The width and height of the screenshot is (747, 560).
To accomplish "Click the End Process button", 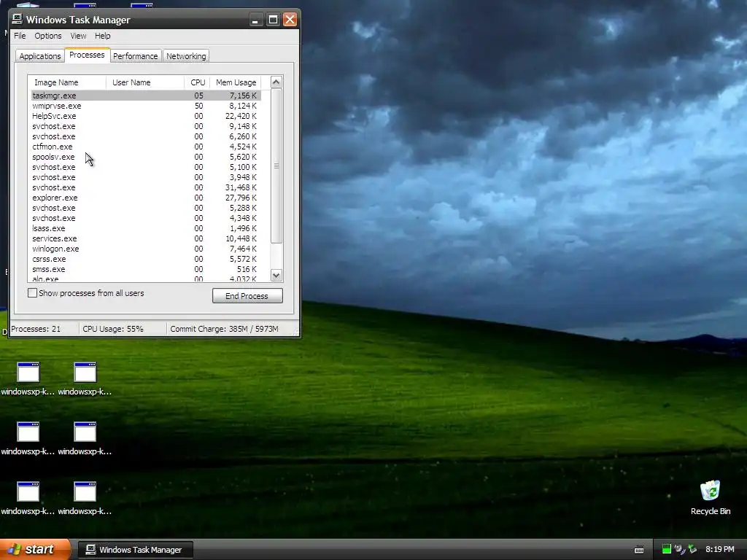I will (247, 296).
